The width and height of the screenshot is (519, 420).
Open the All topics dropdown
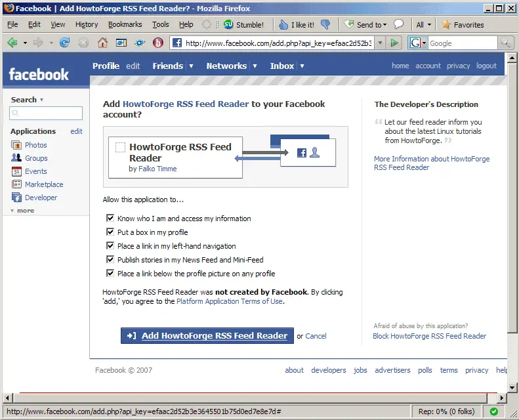[424, 24]
